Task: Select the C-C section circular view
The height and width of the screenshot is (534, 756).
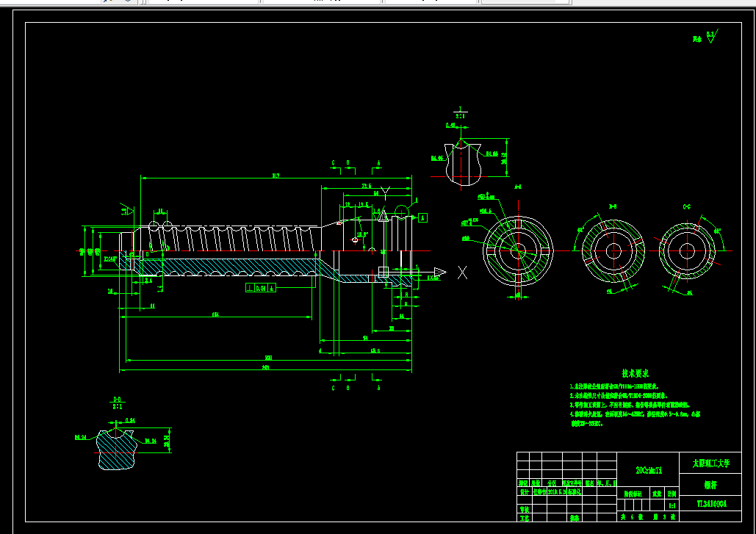Action: (687, 250)
